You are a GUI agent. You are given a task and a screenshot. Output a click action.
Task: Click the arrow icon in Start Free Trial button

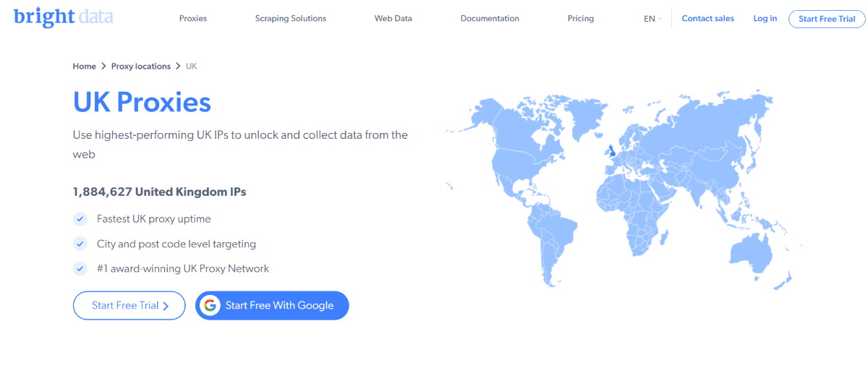(x=166, y=306)
